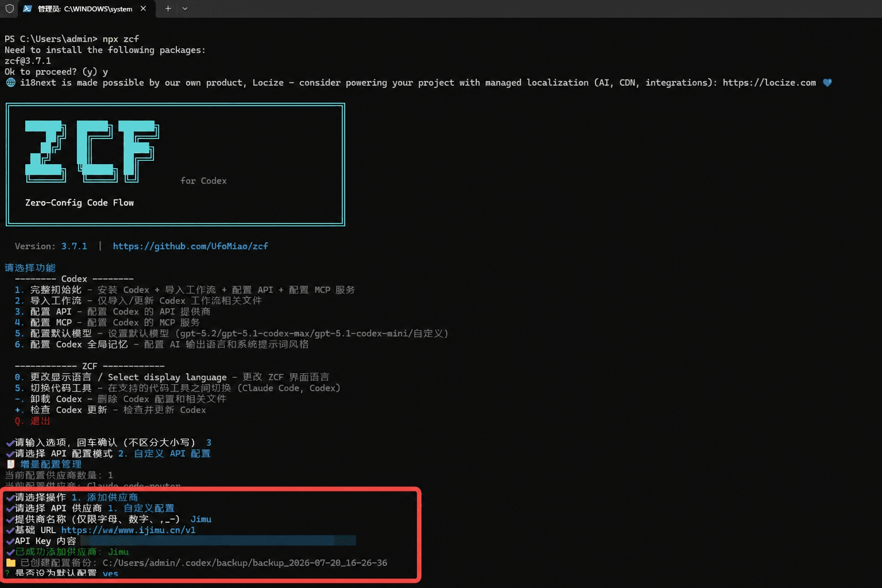
Task: Click option 0 更改显示语言 / Select display language
Action: point(172,377)
